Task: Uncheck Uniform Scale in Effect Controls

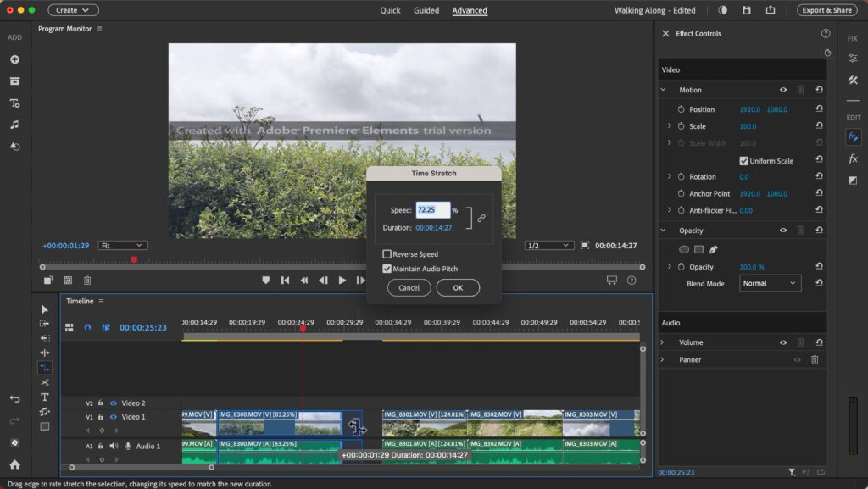Action: pyautogui.click(x=743, y=161)
